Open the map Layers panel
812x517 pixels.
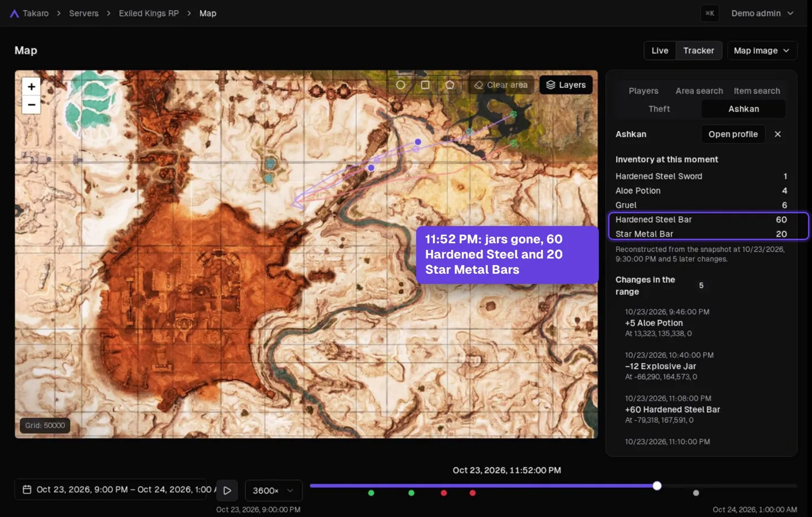point(566,85)
